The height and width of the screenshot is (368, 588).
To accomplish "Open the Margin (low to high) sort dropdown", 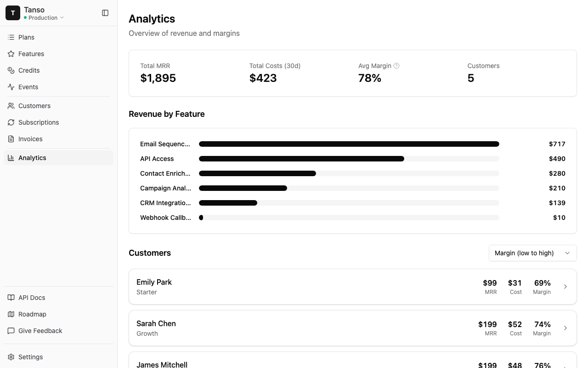I will tap(532, 253).
